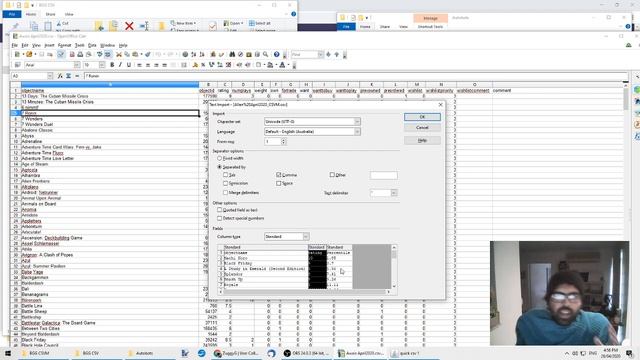This screenshot has height=360, width=640.
Task: Select the cell 'Backgammon' in column A
Action: [110, 278]
